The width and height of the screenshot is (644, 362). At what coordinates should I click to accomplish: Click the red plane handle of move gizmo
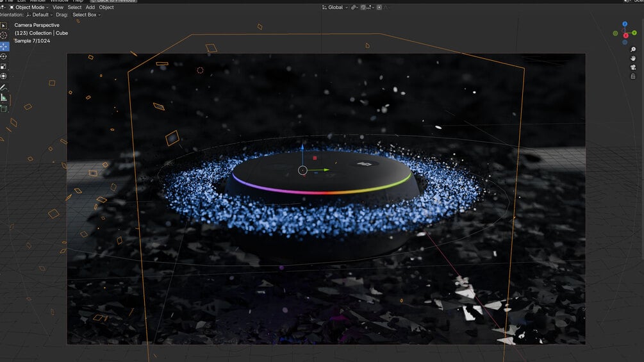(315, 158)
